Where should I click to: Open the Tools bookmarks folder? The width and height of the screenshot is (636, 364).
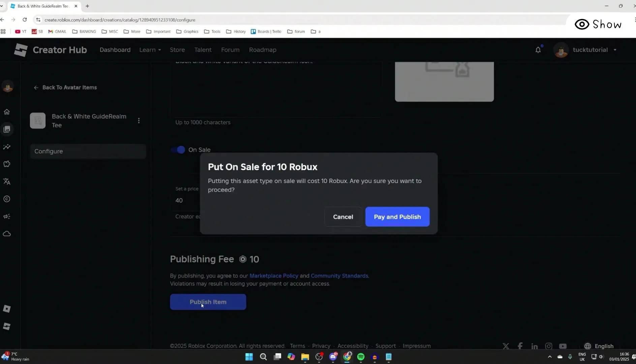click(x=212, y=32)
